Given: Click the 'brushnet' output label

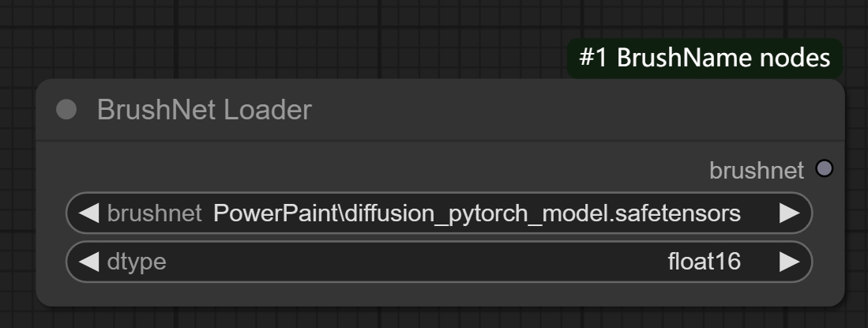Looking at the screenshot, I should point(756,169).
